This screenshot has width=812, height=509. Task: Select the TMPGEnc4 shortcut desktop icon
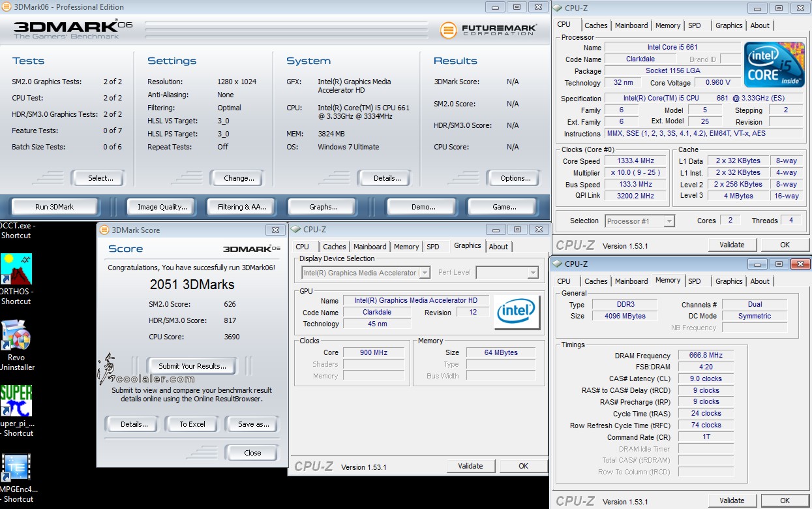(16, 467)
